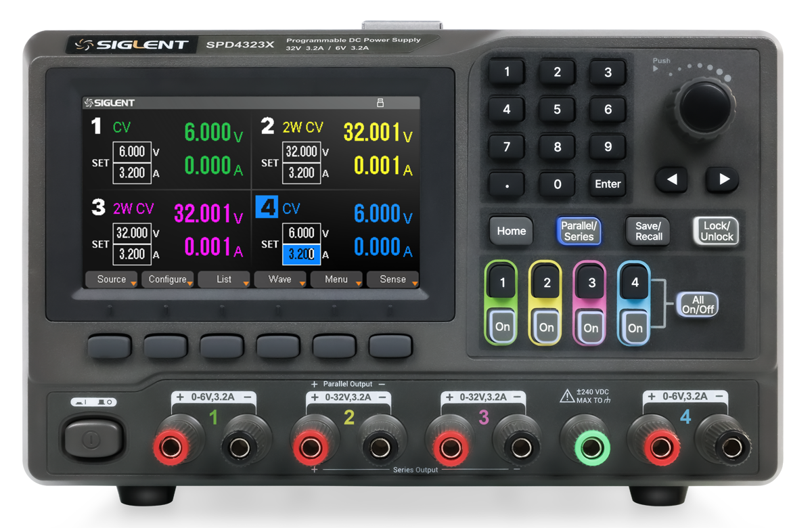Click the Siglent logo on the display
Screen dimensions: 812x528
109,103
